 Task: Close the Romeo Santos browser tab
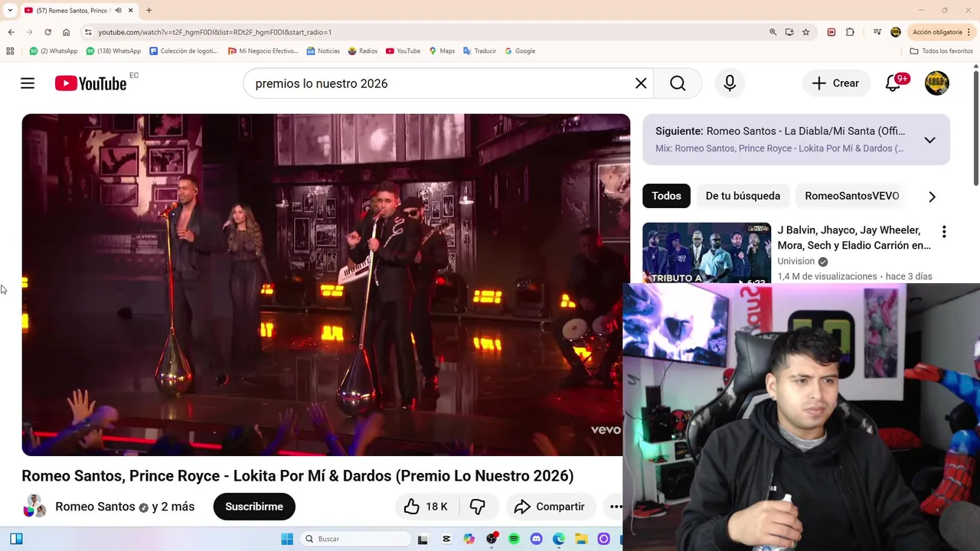pos(131,11)
